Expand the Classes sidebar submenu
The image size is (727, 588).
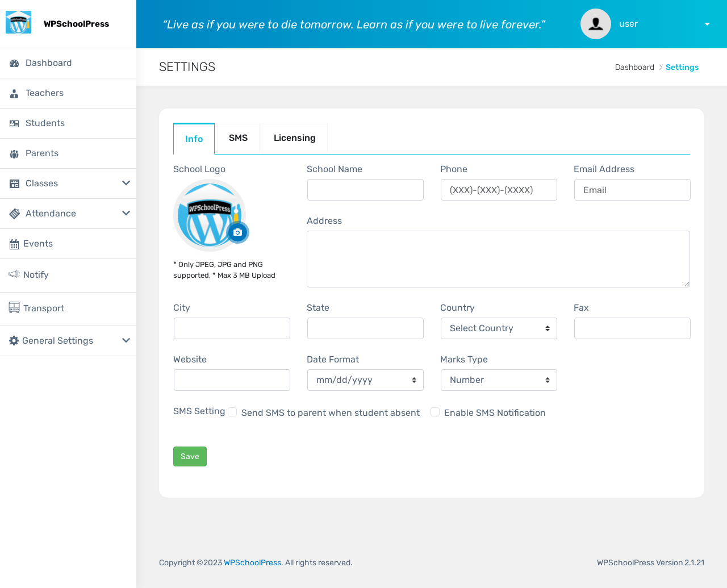126,183
